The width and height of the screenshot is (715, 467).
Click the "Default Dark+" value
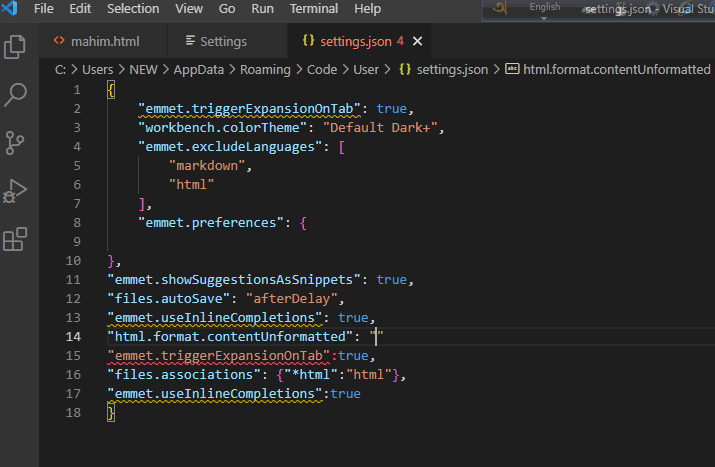click(380, 128)
